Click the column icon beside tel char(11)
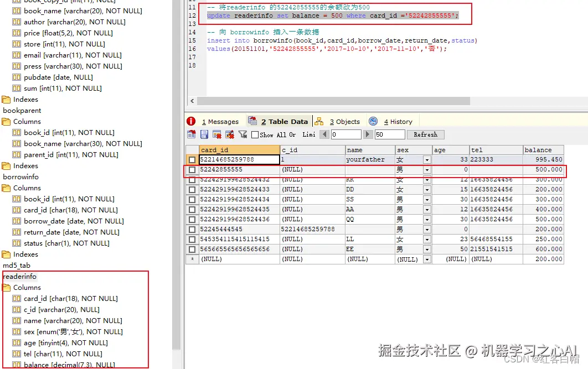This screenshot has width=588, height=369. (x=17, y=354)
